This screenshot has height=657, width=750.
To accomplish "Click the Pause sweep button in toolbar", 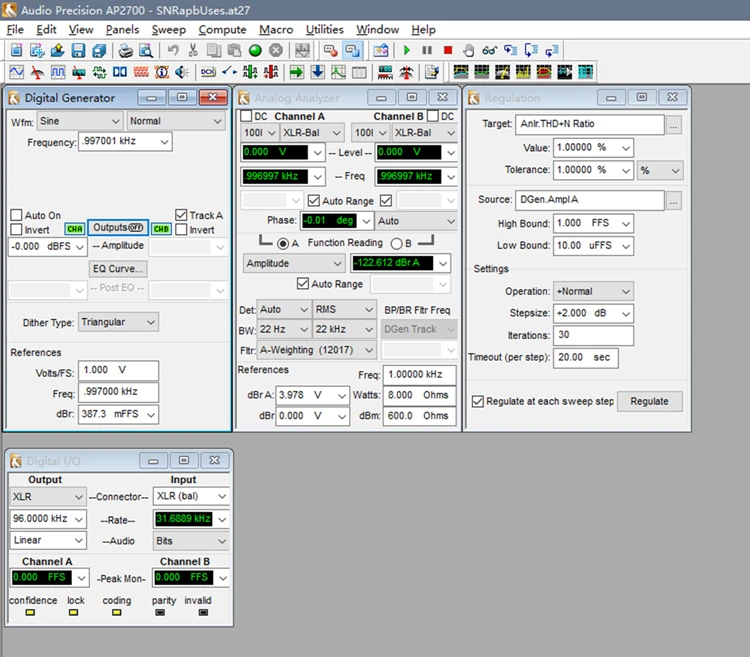I will point(427,50).
